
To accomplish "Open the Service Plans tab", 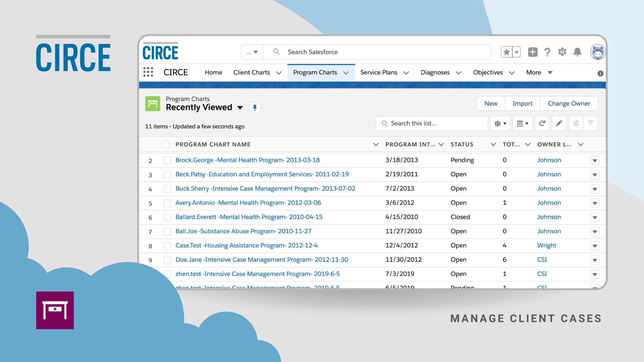I will 379,72.
